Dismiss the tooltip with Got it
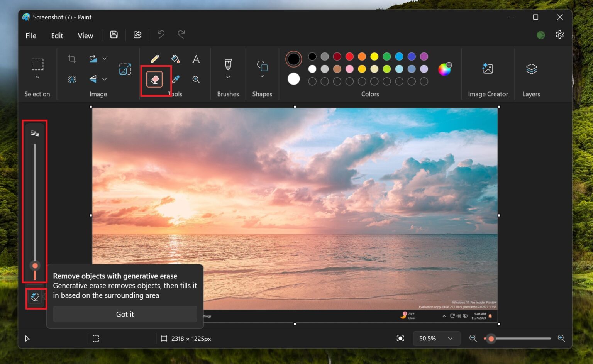This screenshot has height=364, width=593. click(125, 314)
